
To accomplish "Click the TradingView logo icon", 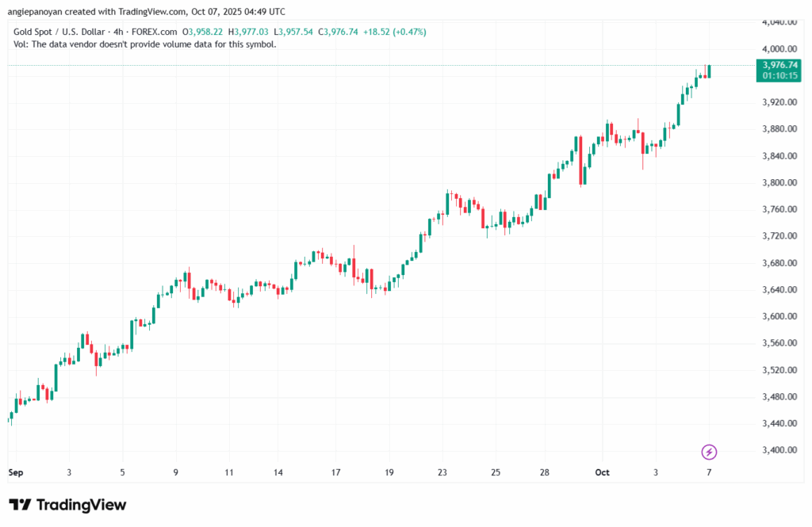I will coord(20,506).
